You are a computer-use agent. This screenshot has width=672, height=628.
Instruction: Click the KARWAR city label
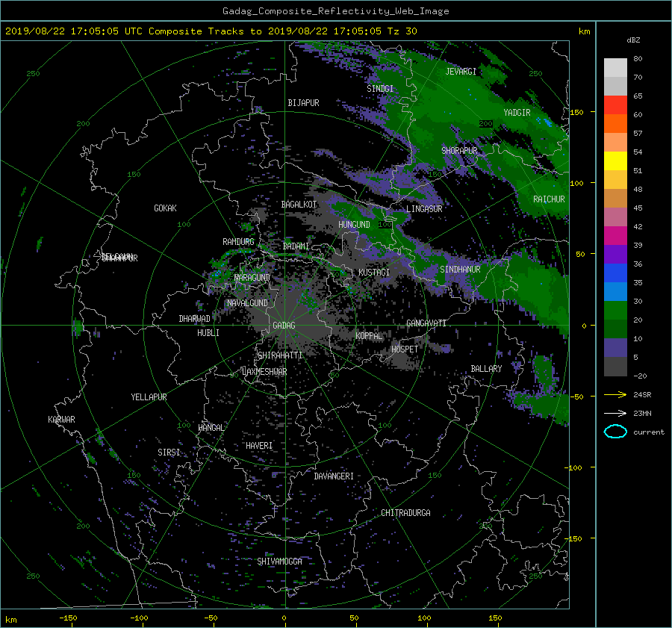[x=61, y=420]
